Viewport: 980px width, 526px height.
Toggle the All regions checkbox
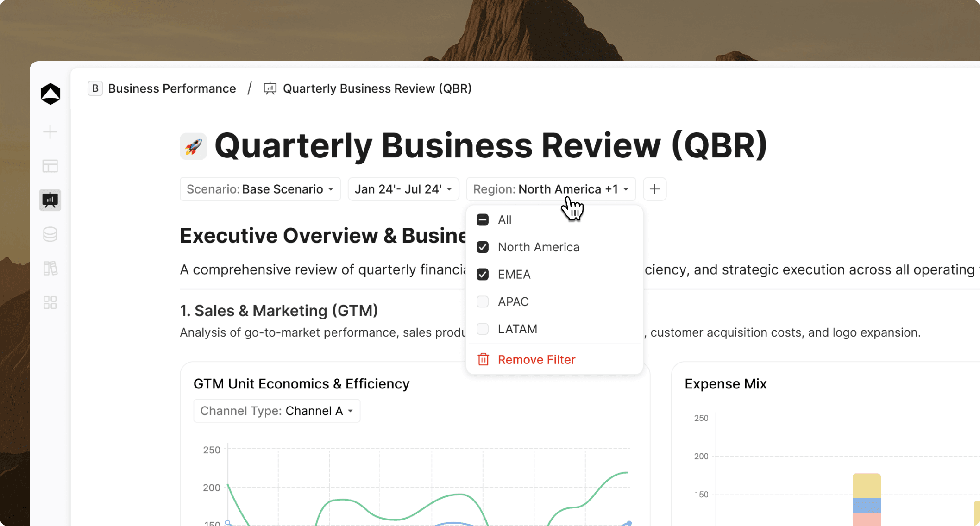pyautogui.click(x=483, y=220)
